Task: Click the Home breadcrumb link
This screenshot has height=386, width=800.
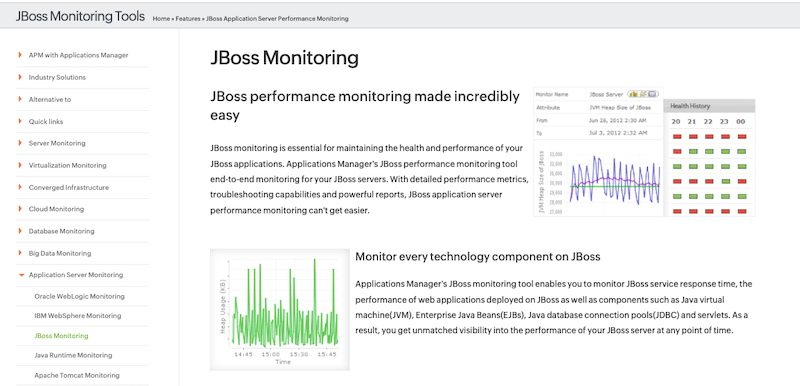Action: click(161, 18)
